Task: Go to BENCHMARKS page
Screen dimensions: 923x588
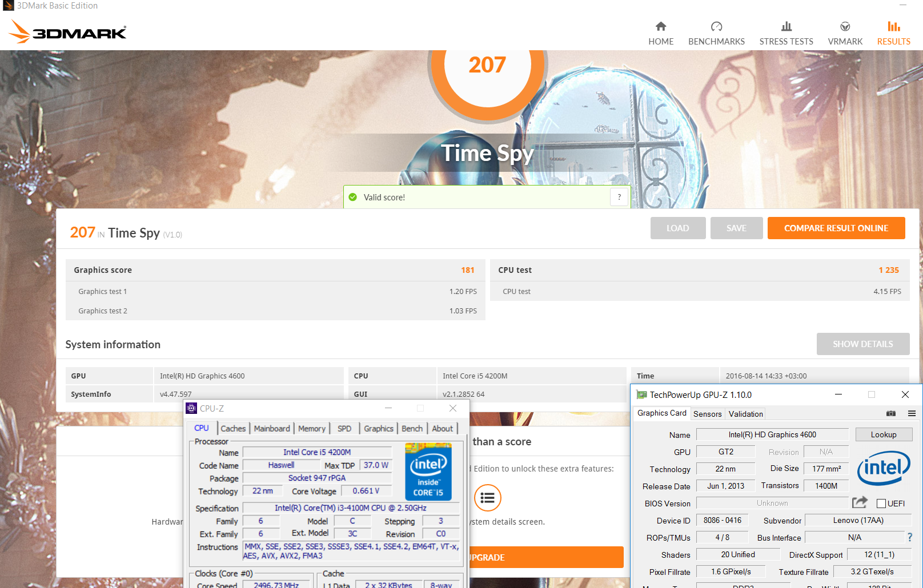Action: pos(716,34)
